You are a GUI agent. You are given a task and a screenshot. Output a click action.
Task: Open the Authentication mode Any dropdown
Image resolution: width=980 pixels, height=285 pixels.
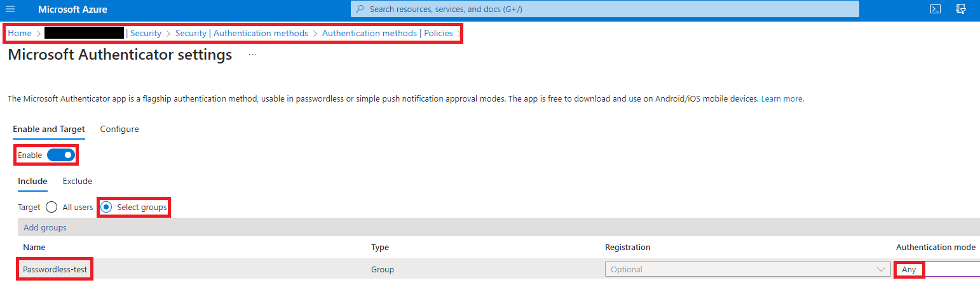[938, 270]
